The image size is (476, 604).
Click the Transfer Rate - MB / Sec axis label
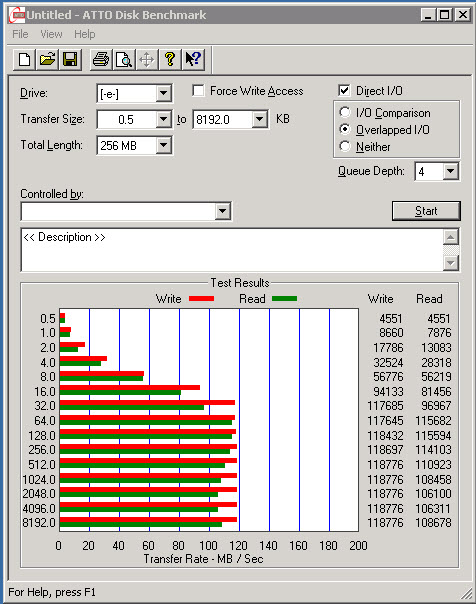[x=203, y=559]
